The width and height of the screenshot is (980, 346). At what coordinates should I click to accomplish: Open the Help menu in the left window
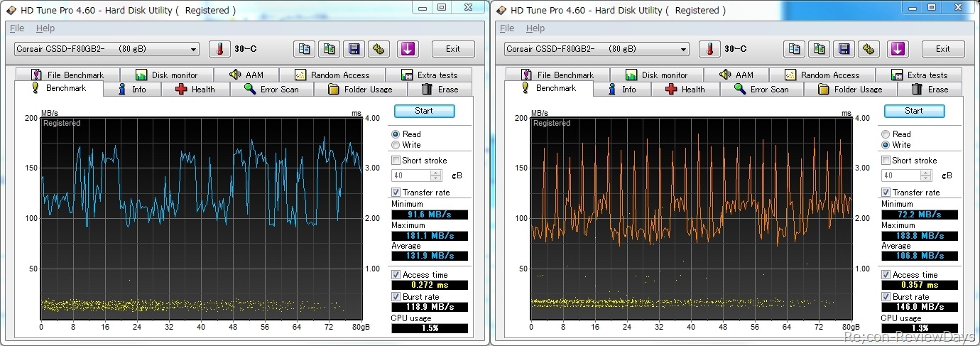click(45, 28)
